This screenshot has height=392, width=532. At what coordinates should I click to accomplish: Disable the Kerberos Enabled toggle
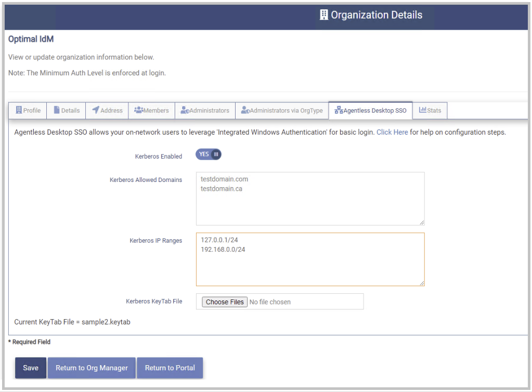pyautogui.click(x=208, y=154)
